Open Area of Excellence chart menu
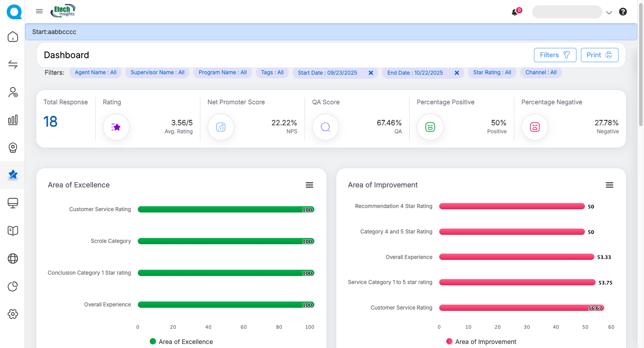Screen dimensions: 644x348 click(309, 185)
